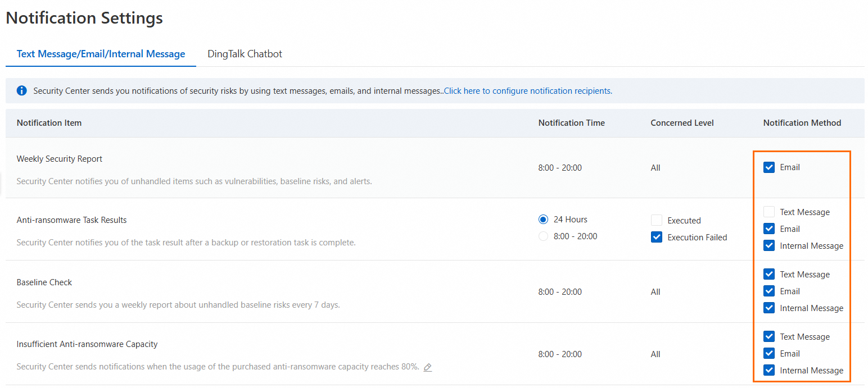Uncheck Email for Baseline Check
The image size is (868, 388).
769,291
